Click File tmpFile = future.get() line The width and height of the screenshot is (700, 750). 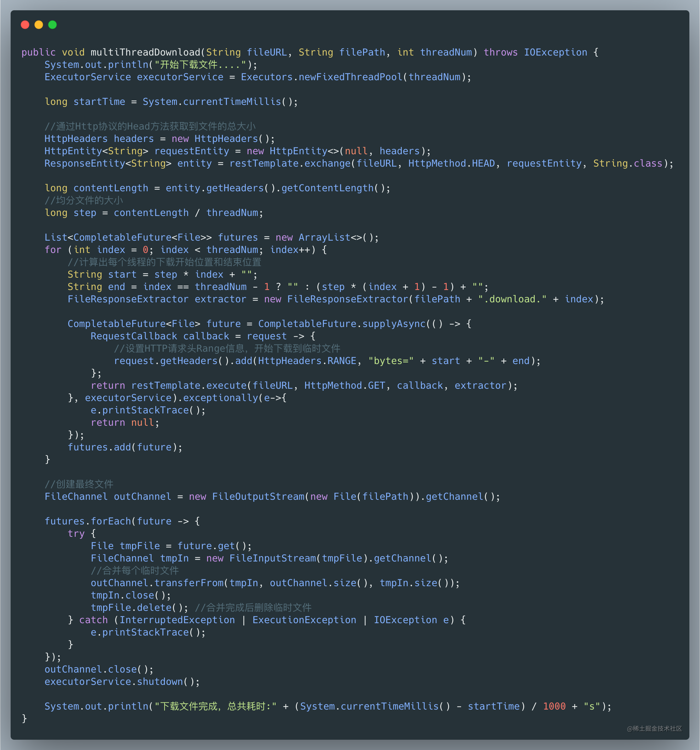point(171,546)
